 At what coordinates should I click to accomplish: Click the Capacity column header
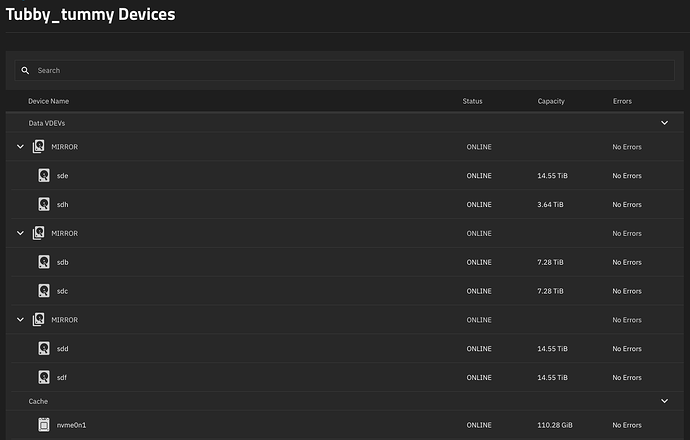pyautogui.click(x=551, y=101)
